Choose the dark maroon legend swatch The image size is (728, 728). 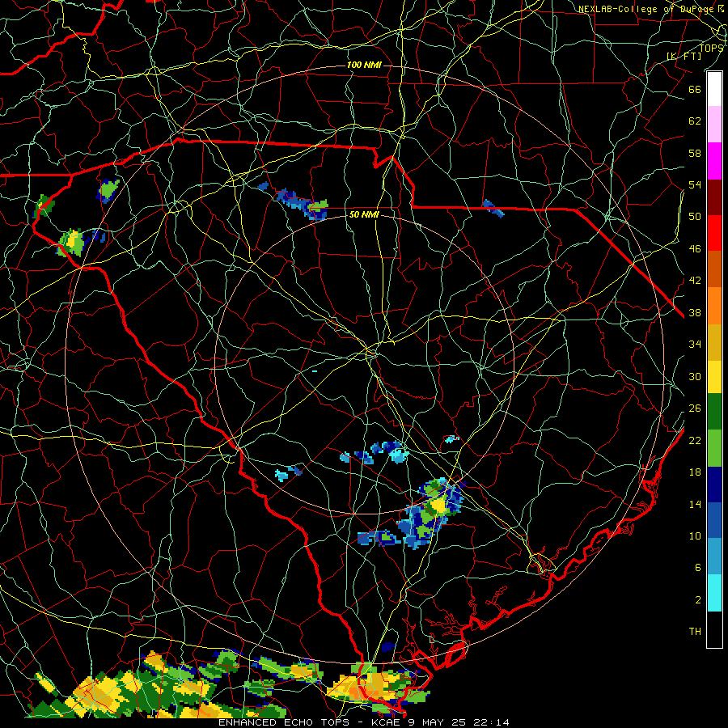(714, 197)
